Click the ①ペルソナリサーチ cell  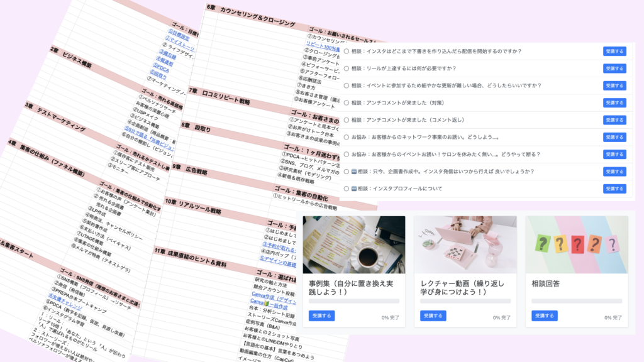point(157,105)
